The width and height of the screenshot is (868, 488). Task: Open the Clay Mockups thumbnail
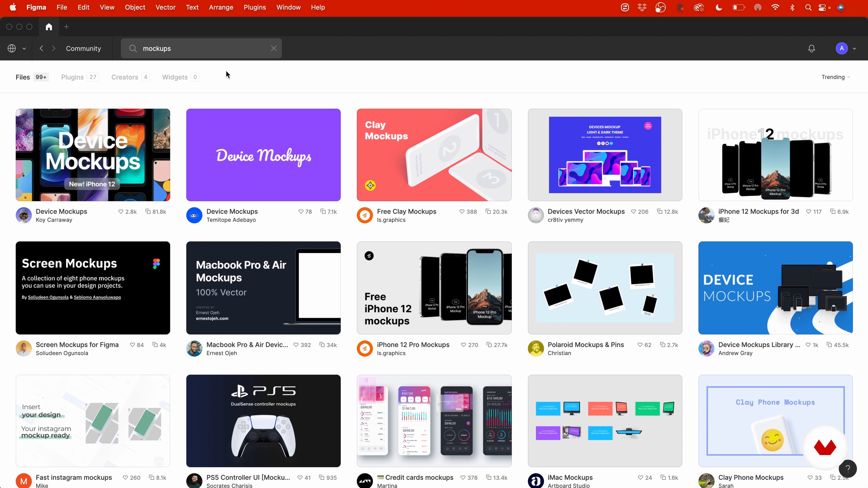point(434,155)
